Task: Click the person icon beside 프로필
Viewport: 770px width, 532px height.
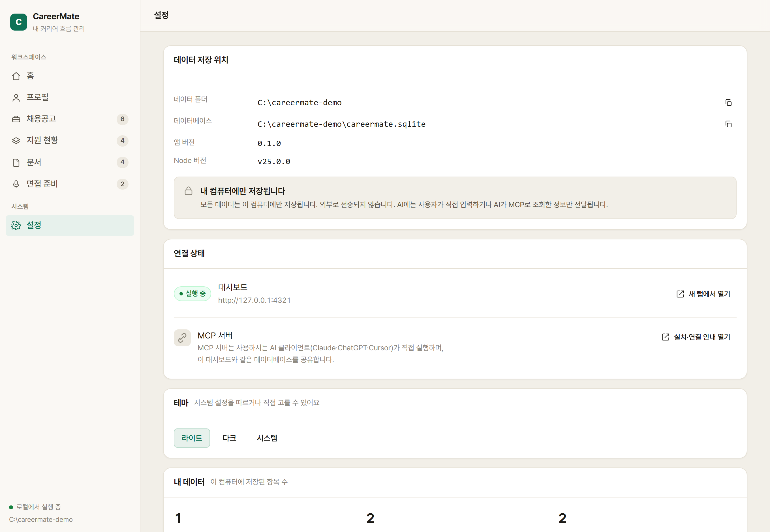Action: [x=16, y=98]
